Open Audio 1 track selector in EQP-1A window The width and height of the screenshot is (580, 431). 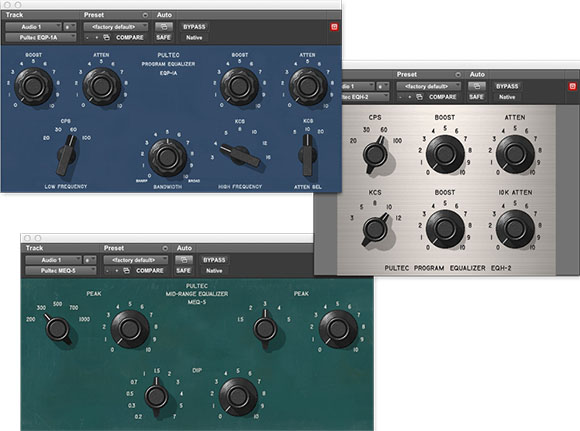[x=33, y=27]
